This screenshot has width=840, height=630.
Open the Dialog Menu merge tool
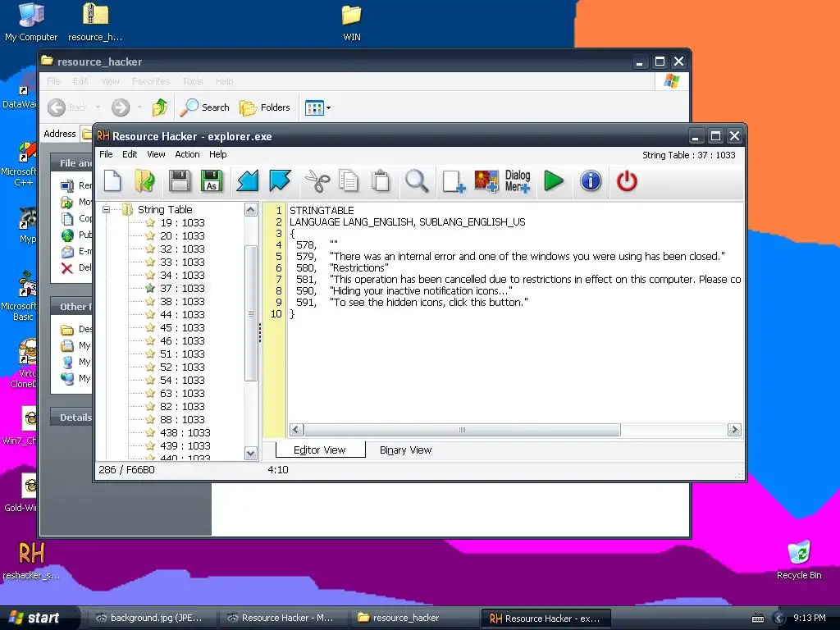pos(518,181)
